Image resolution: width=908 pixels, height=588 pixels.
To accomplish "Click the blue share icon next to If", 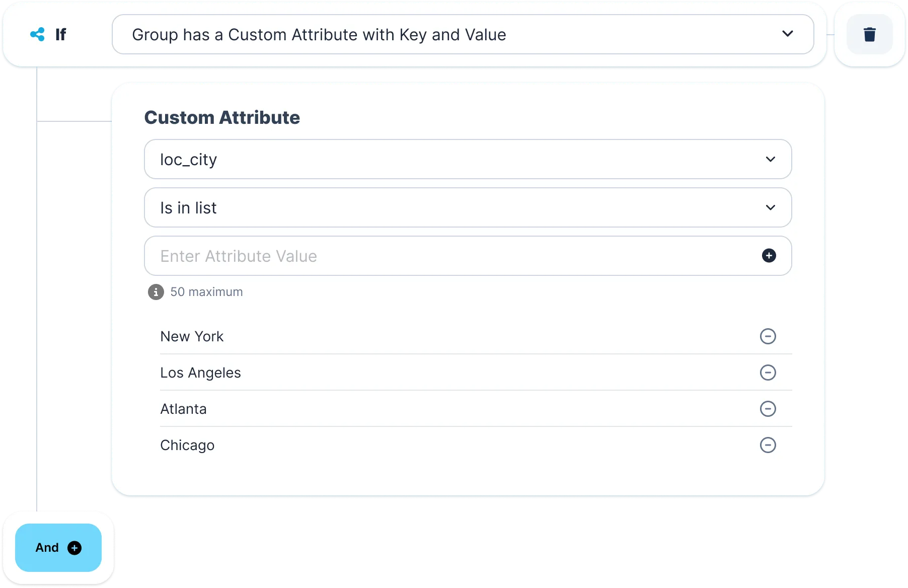I will coord(37,34).
